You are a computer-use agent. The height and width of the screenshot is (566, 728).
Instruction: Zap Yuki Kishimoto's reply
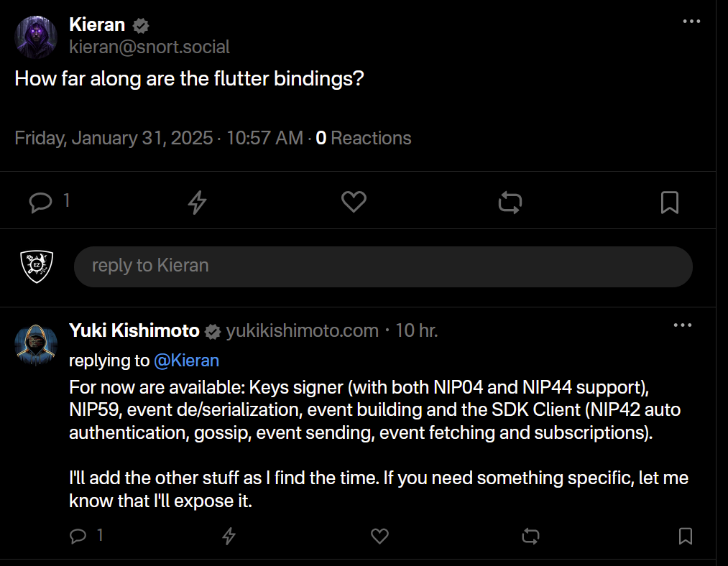click(229, 536)
